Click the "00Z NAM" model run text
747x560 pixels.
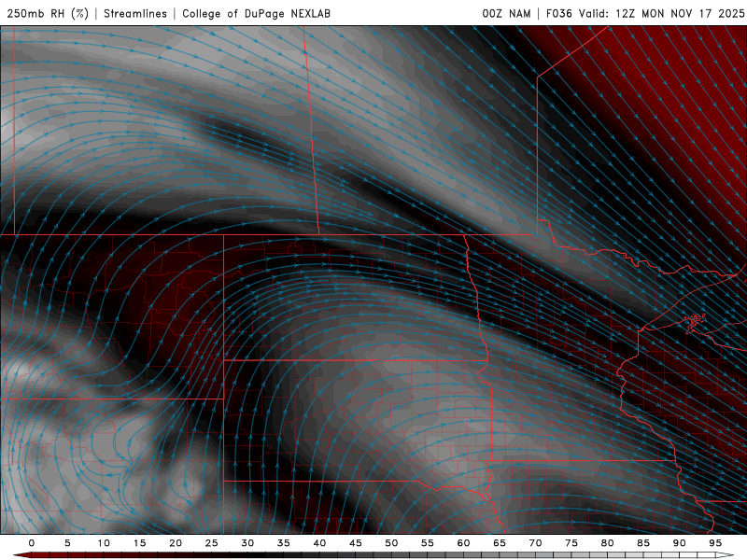(x=506, y=13)
